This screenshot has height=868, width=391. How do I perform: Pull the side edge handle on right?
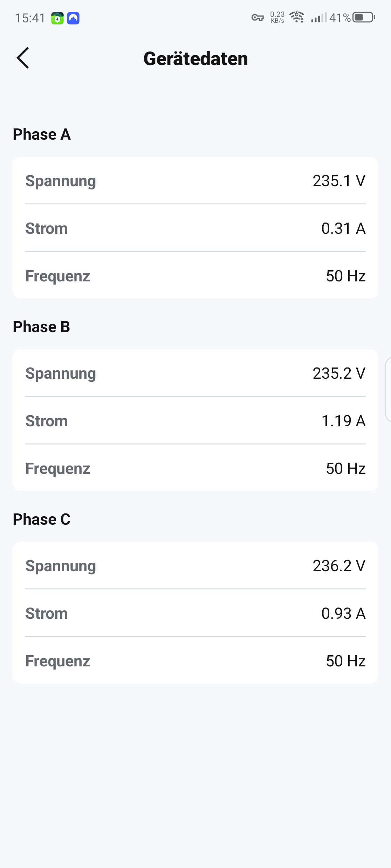click(387, 389)
